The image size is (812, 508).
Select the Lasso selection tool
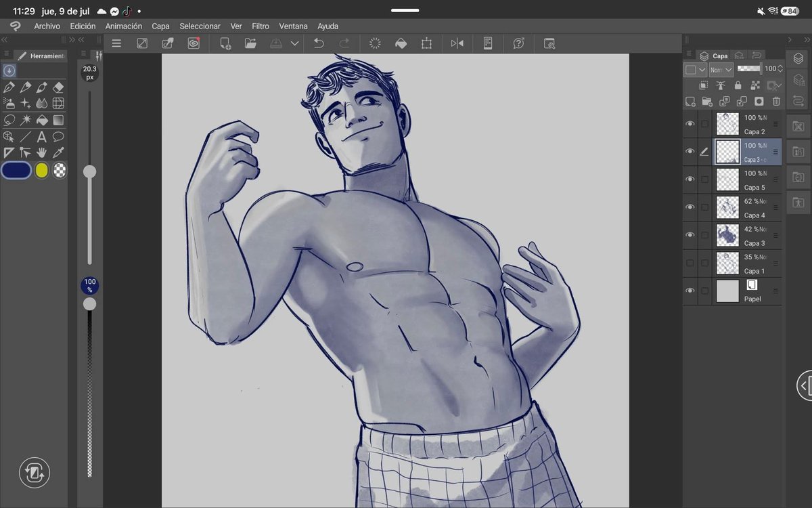point(9,120)
